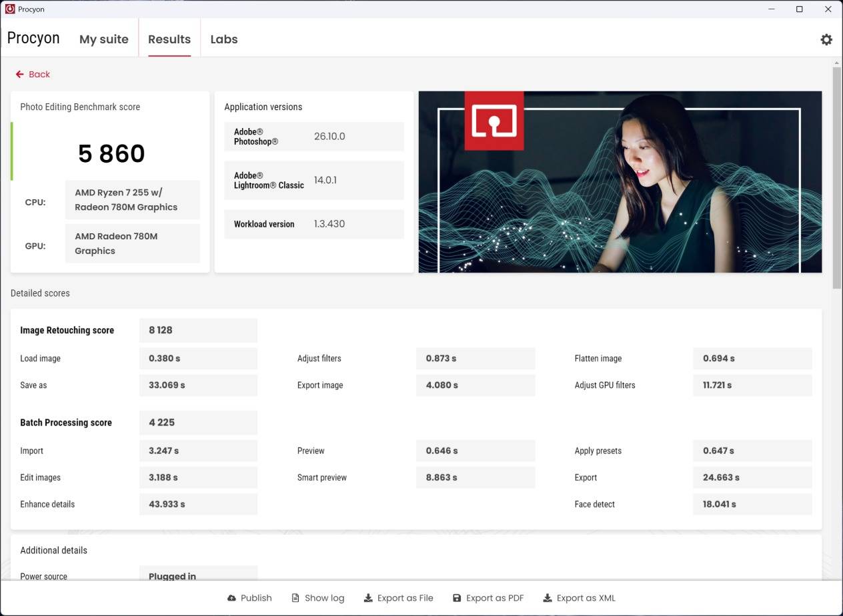Click the Export as PDF button label

(x=494, y=598)
